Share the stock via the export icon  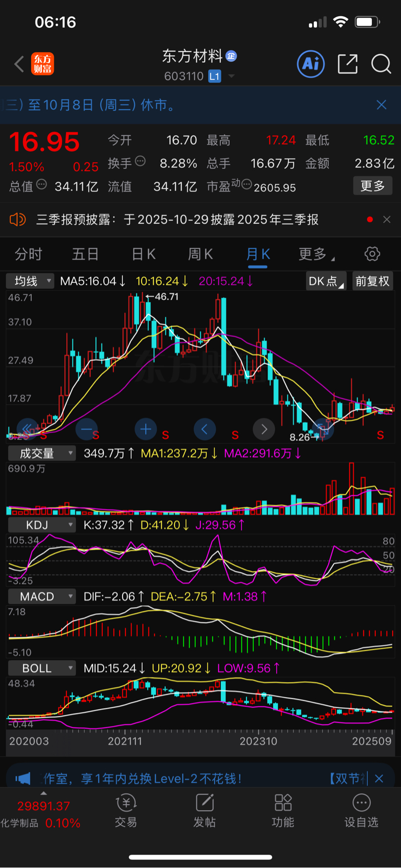348,64
